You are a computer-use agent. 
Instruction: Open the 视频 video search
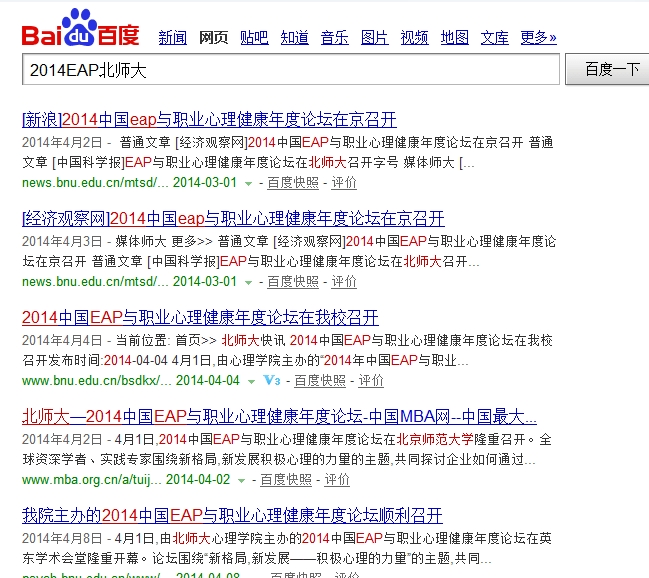[415, 38]
